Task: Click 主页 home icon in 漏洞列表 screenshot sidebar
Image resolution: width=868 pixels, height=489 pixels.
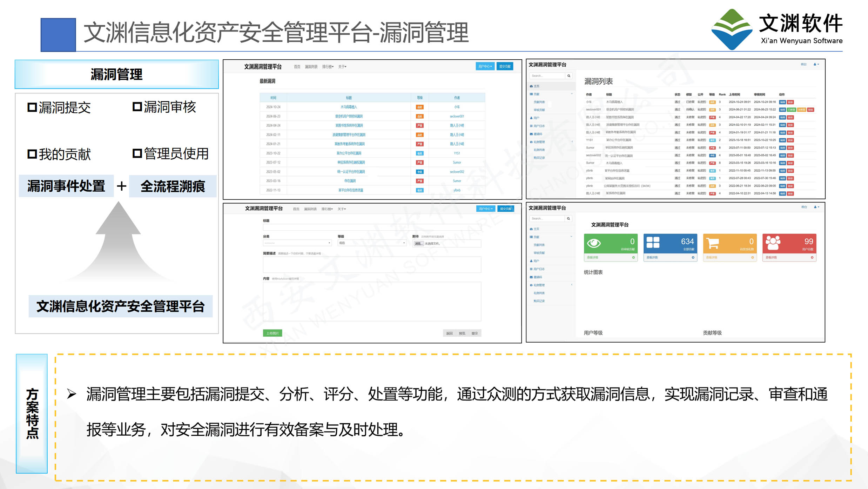Action: click(x=531, y=86)
